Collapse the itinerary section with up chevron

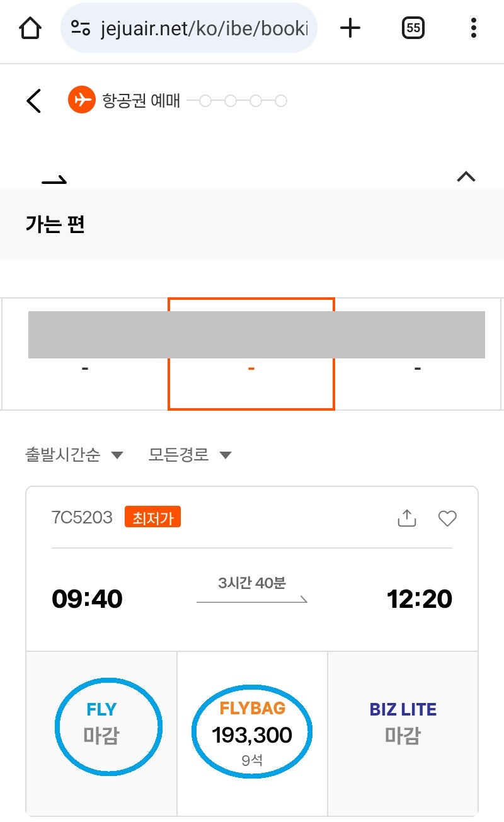466,177
